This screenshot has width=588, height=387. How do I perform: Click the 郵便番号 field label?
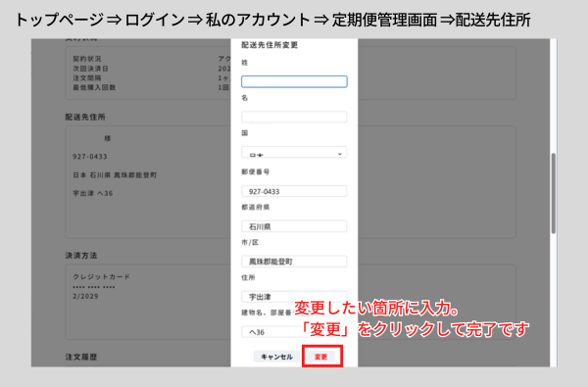point(256,171)
